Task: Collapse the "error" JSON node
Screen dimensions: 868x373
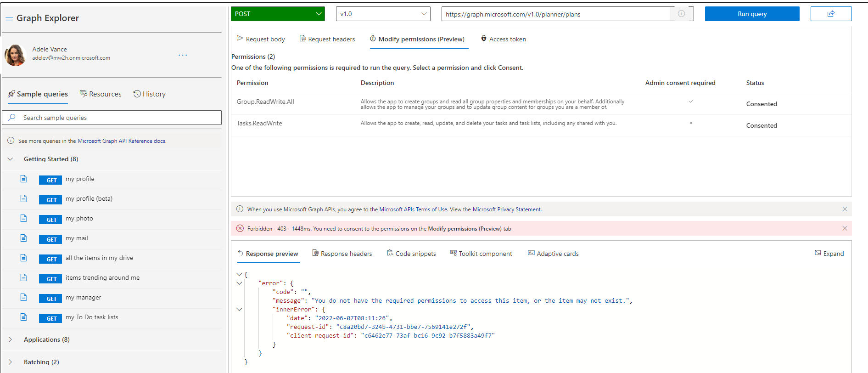Action: (x=239, y=283)
